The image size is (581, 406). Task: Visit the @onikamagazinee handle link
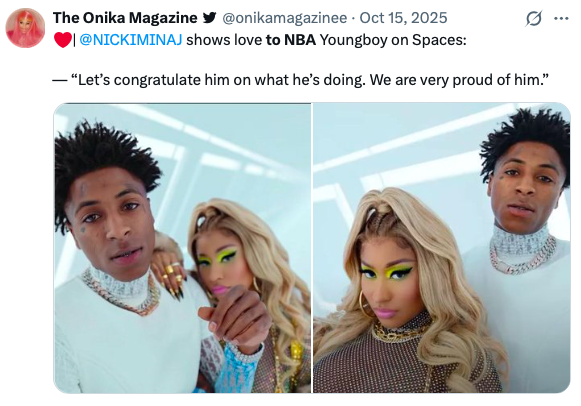[x=285, y=18]
